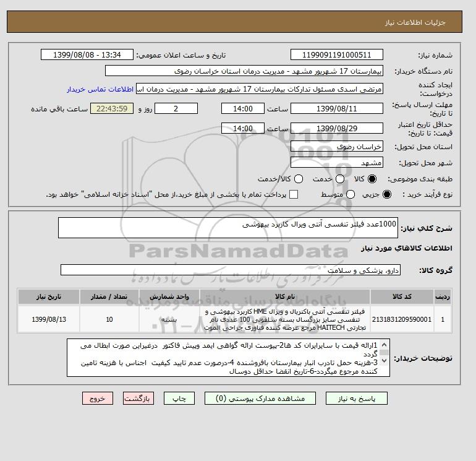Click the بازگشت back button
The height and width of the screenshot is (461, 476).
[138, 399]
